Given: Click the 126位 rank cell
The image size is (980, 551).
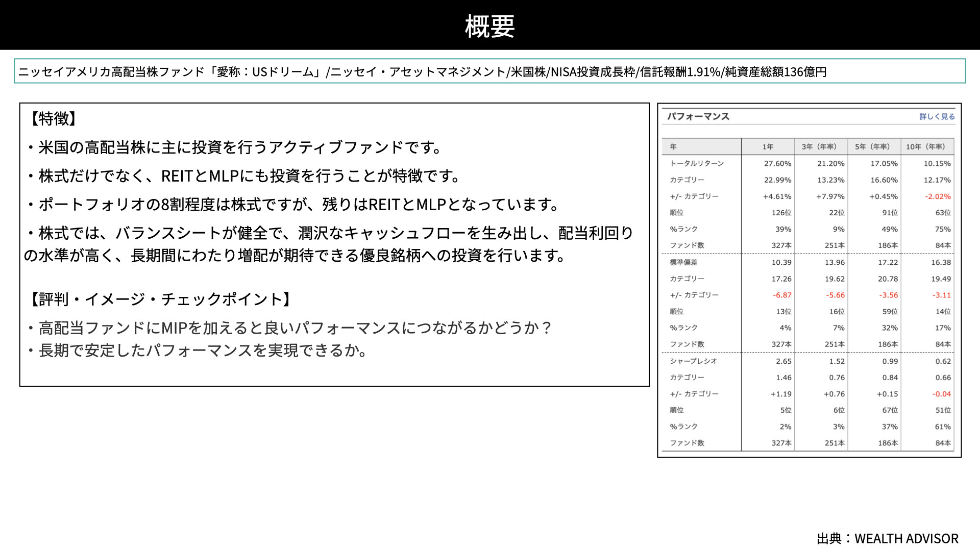Looking at the screenshot, I should [x=781, y=213].
